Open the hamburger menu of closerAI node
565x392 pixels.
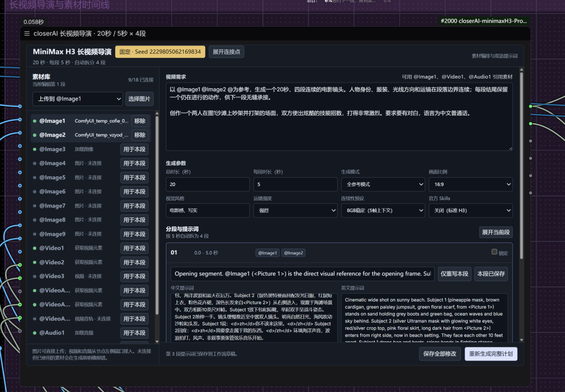tap(27, 33)
